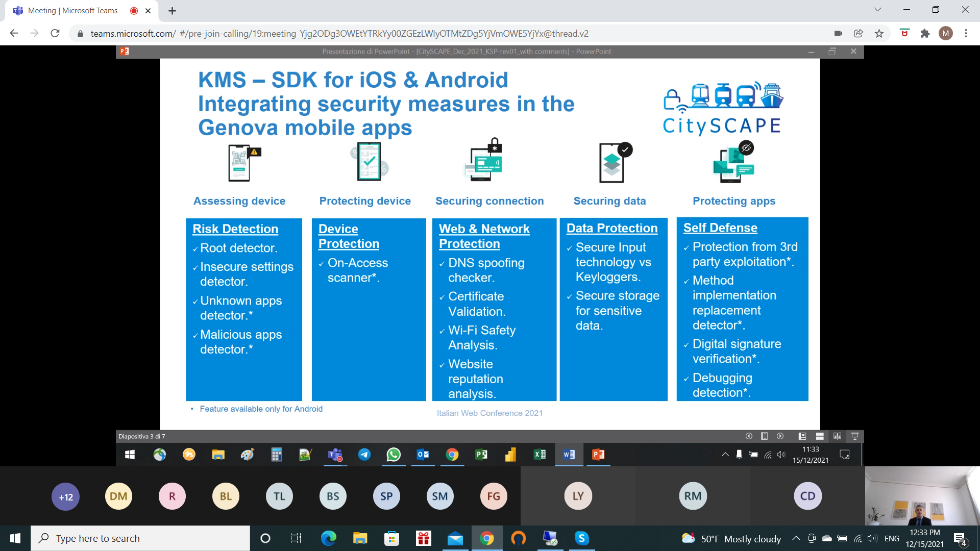Open Skype from the taskbar
Image resolution: width=980 pixels, height=551 pixels.
(581, 538)
